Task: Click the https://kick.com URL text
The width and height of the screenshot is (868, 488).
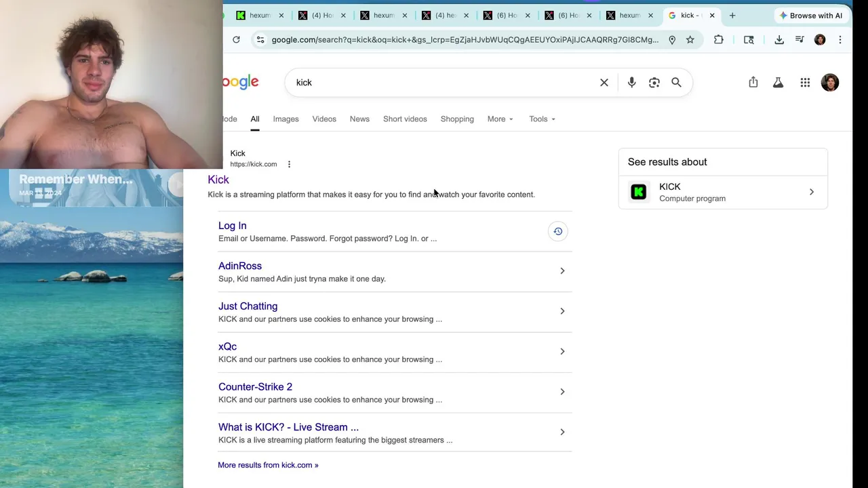Action: 254,164
